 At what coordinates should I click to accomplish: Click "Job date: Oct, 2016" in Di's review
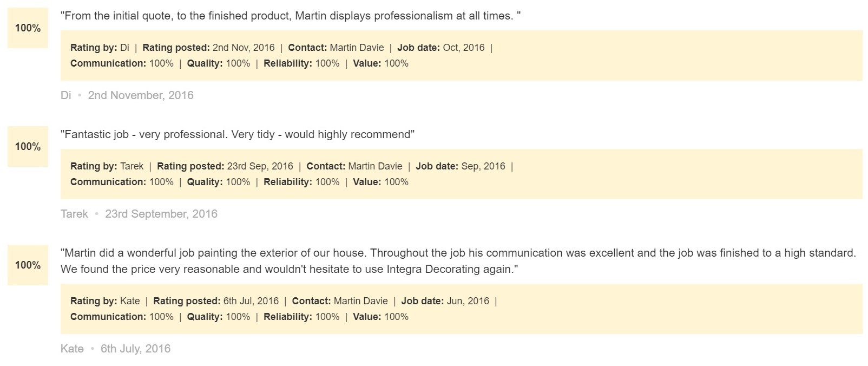coord(441,48)
